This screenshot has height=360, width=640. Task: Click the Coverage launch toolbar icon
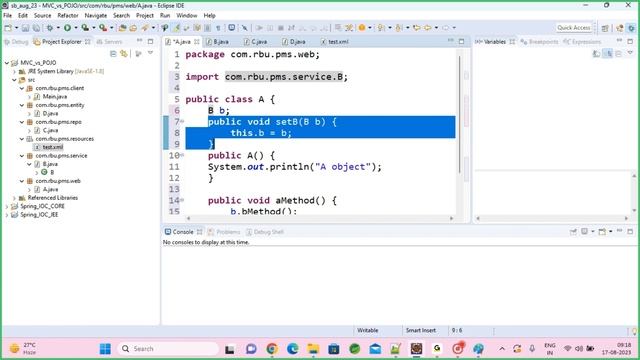(x=85, y=28)
